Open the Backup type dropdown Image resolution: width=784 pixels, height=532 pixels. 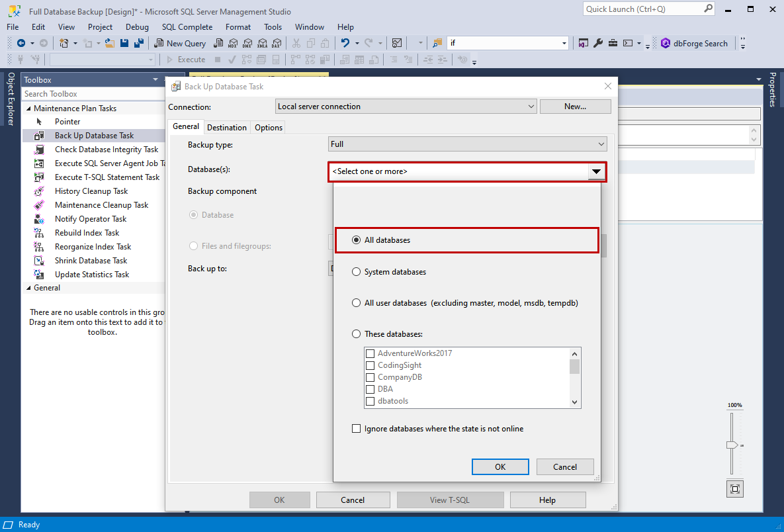(x=468, y=144)
